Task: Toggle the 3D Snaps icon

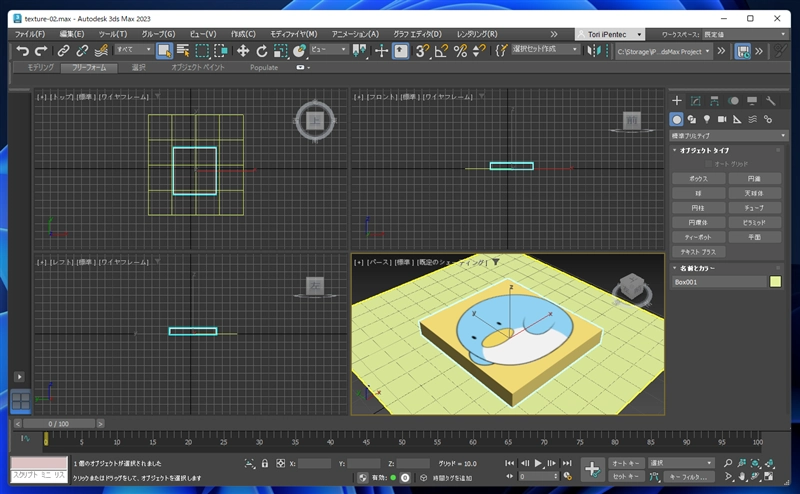Action: point(422,51)
